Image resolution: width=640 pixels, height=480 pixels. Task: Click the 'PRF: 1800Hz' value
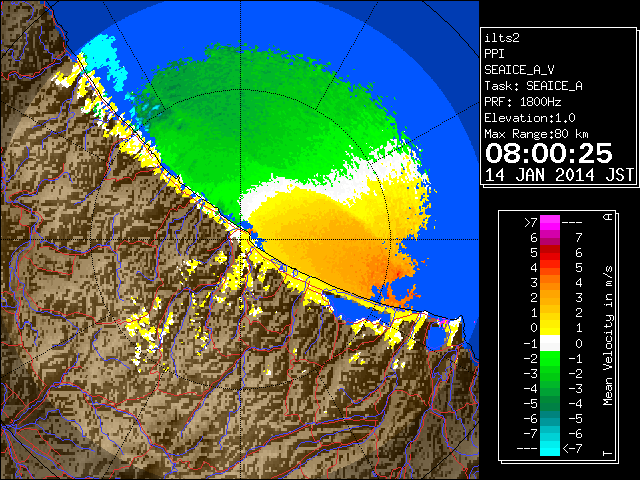pyautogui.click(x=522, y=102)
